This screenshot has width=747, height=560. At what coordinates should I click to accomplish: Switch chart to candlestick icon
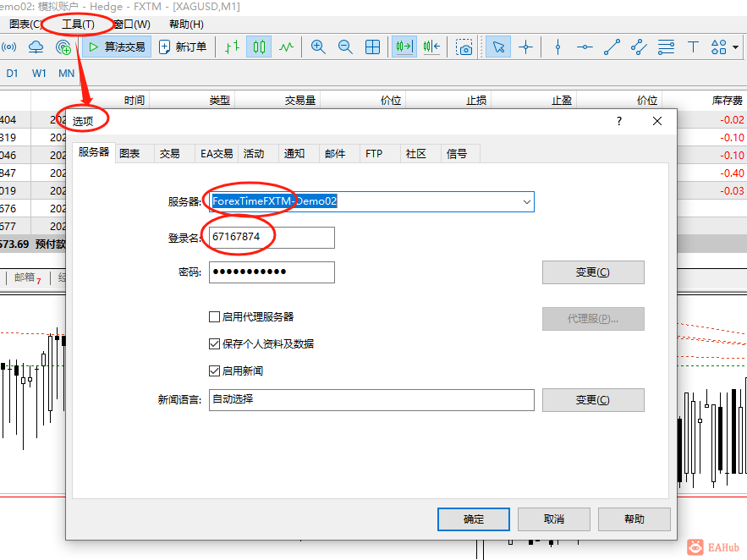click(x=259, y=47)
